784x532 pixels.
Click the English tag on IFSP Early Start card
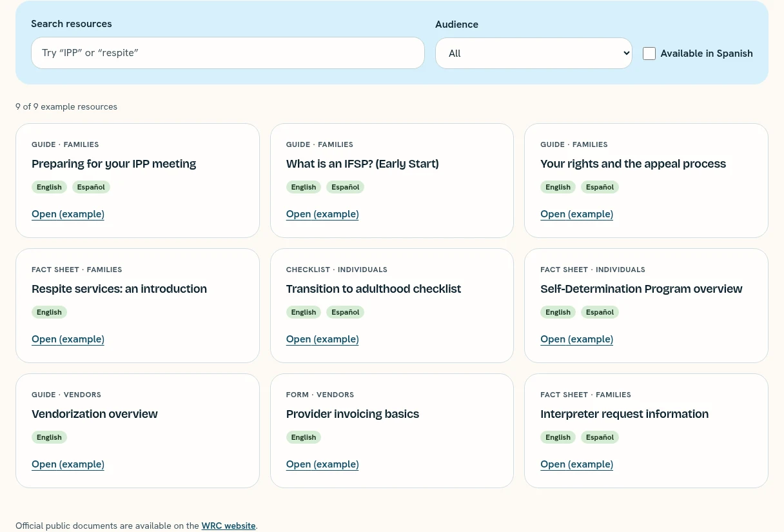click(304, 187)
